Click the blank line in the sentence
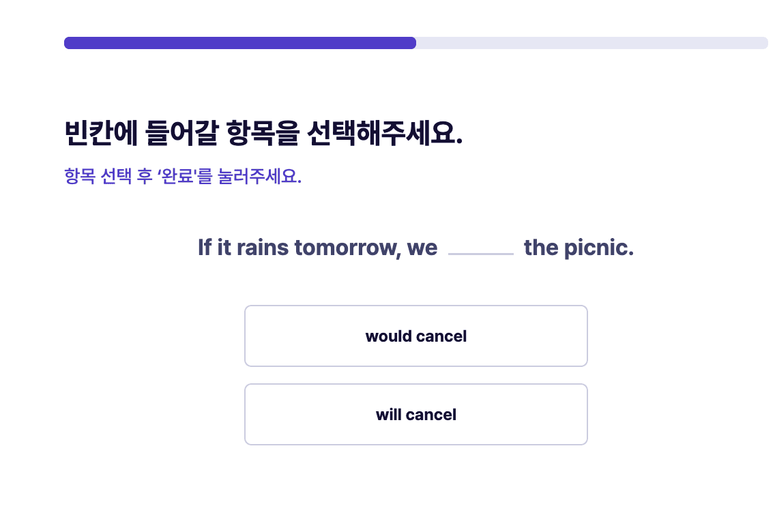This screenshot has height=532, width=775. tap(480, 253)
